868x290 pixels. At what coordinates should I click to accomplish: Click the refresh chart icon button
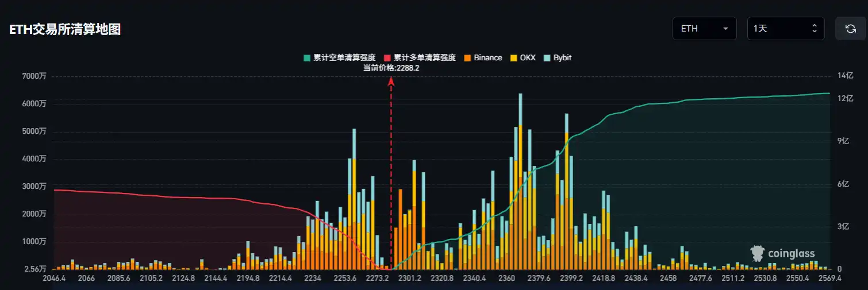(x=850, y=29)
